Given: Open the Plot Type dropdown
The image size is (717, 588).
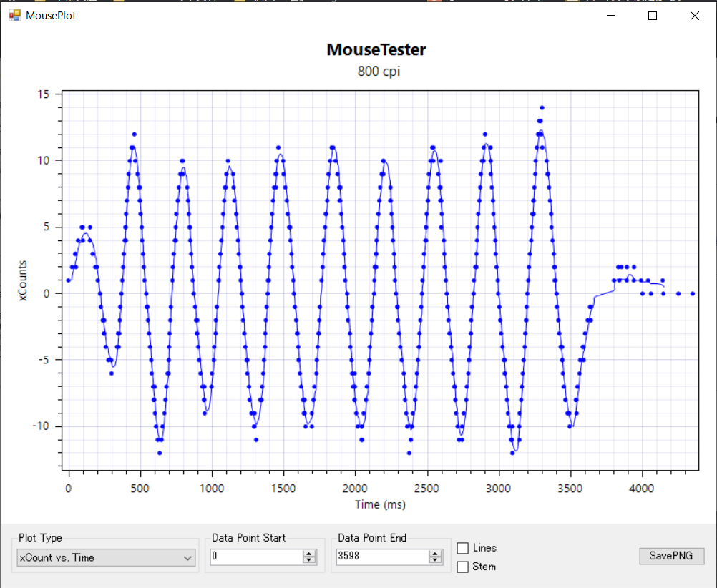Looking at the screenshot, I should [x=106, y=558].
